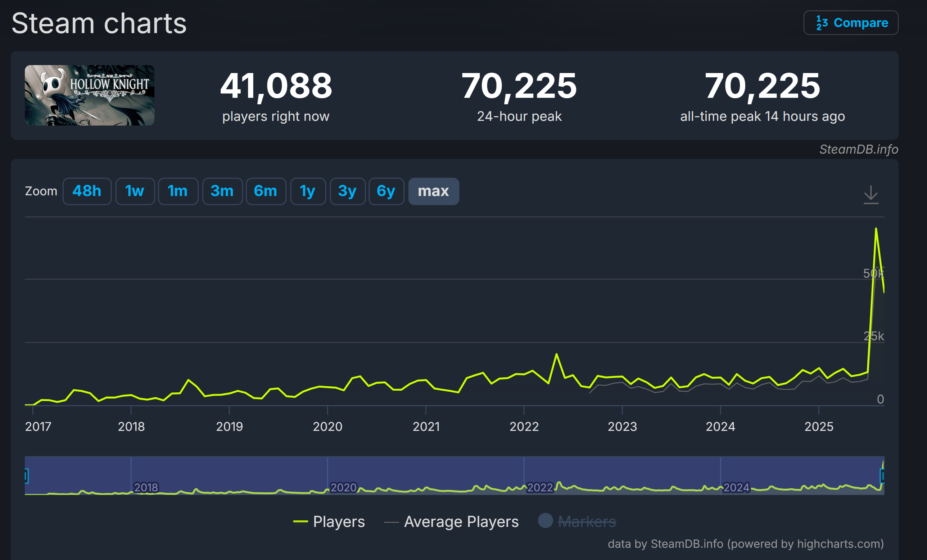Viewport: 927px width, 560px height.
Task: Choose the 3y zoom option
Action: 347,191
